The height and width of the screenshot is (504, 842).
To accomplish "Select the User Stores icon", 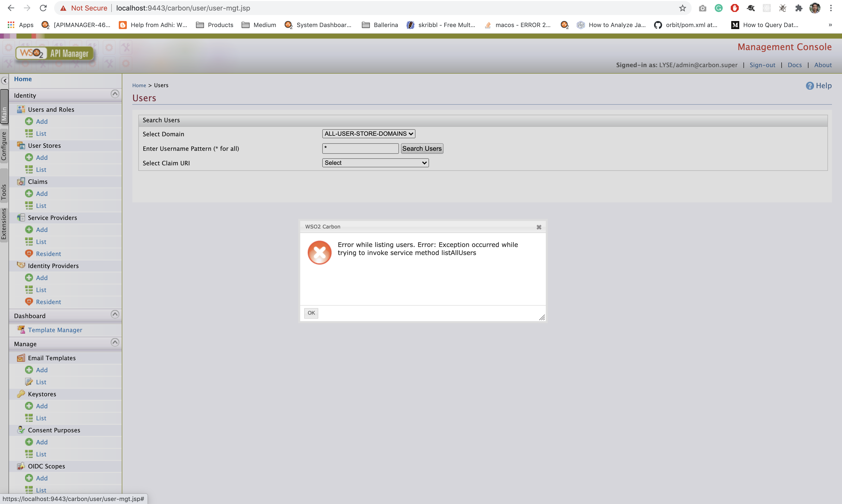I will tap(21, 145).
